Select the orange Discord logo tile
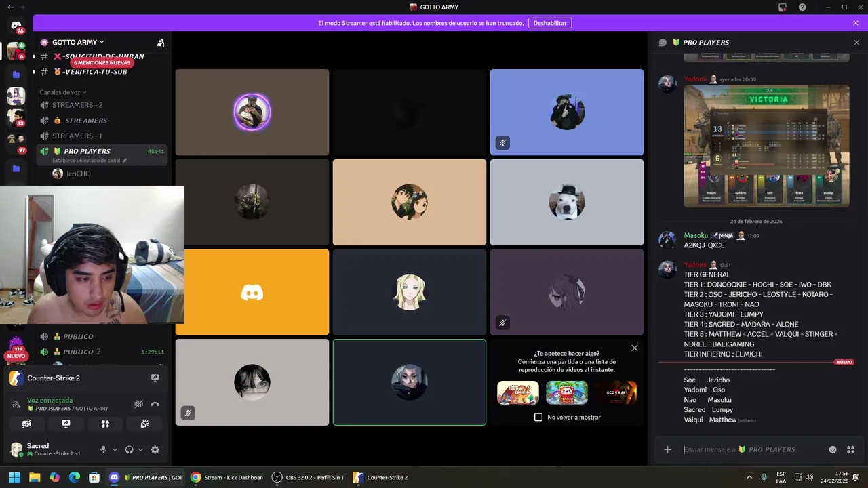The image size is (868, 488). [252, 292]
